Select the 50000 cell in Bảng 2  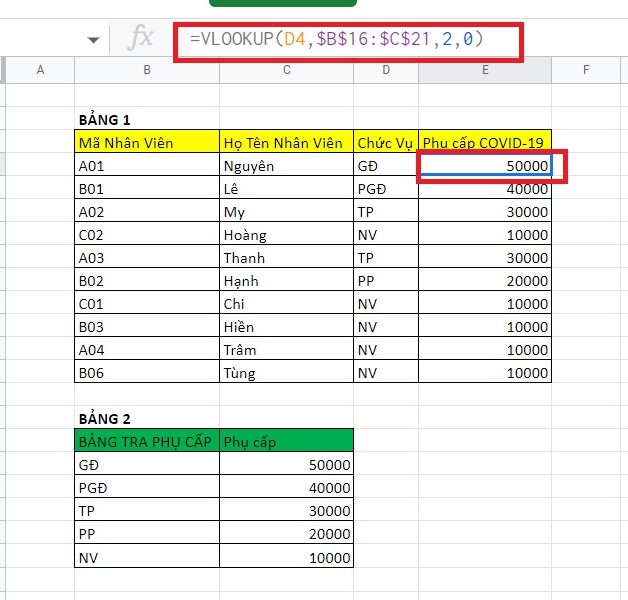point(286,464)
